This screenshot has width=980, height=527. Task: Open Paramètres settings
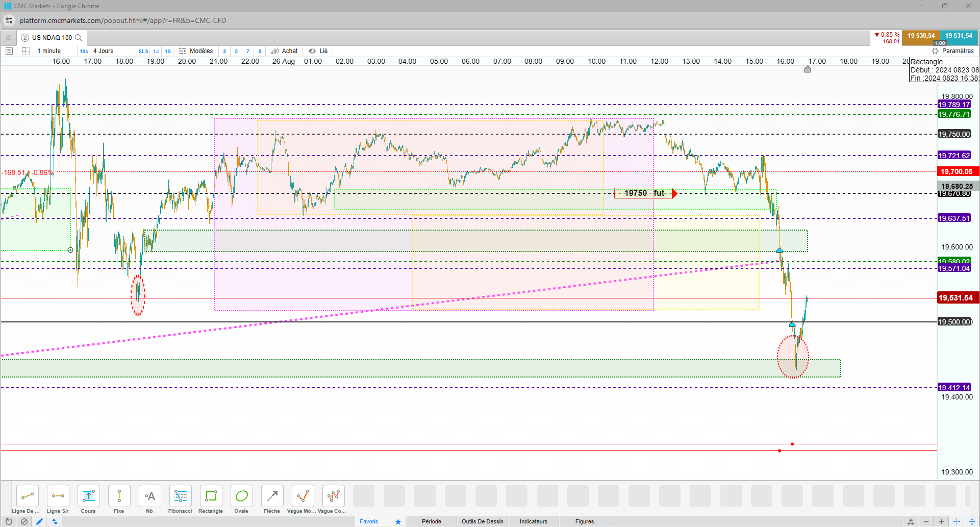[952, 51]
